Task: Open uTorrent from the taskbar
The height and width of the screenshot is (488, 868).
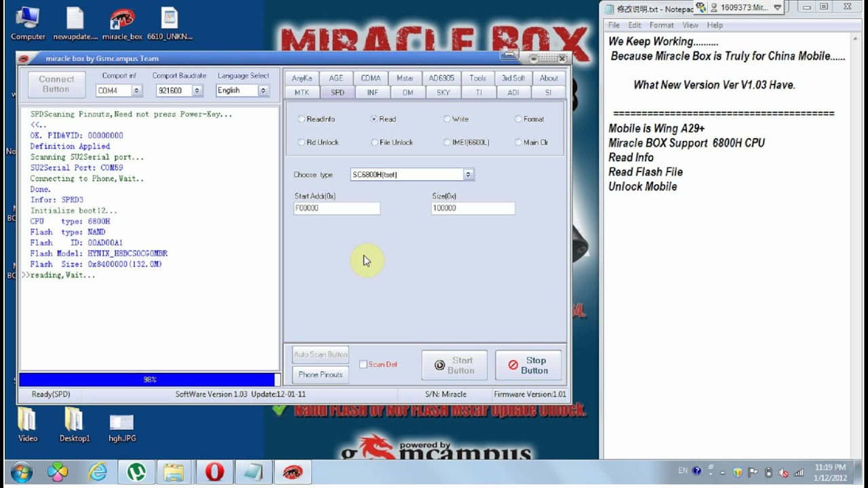Action: (x=135, y=472)
